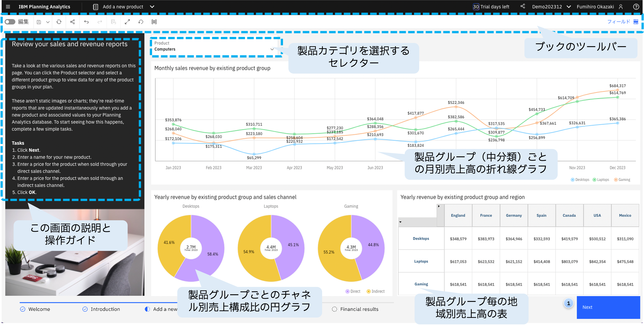
Task: Click the refresh data icon
Action: (59, 22)
